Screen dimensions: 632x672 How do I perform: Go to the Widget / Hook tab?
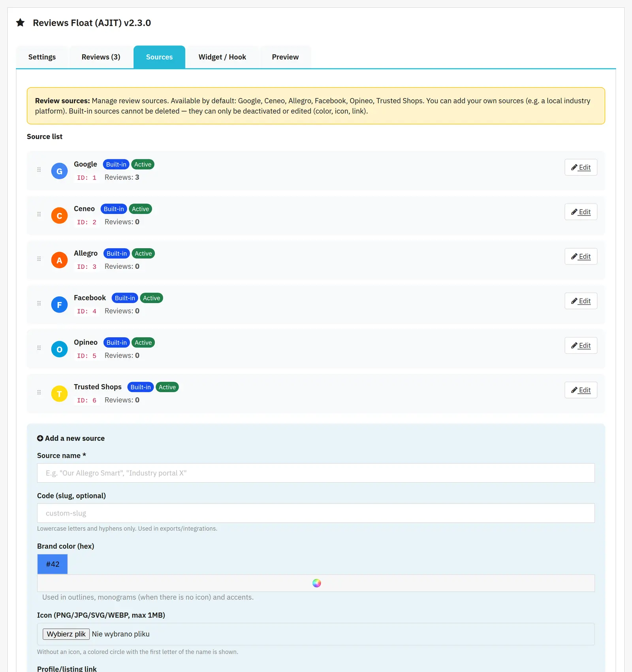click(222, 57)
